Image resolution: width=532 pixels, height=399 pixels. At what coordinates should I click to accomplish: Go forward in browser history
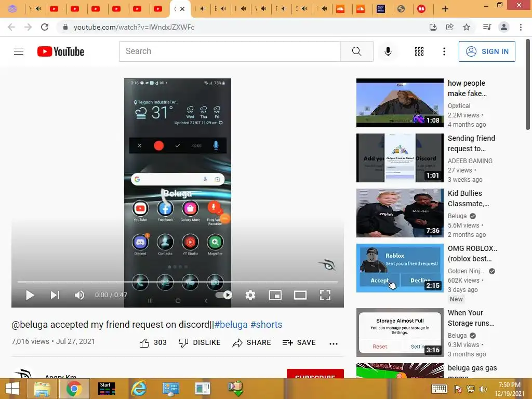28,27
